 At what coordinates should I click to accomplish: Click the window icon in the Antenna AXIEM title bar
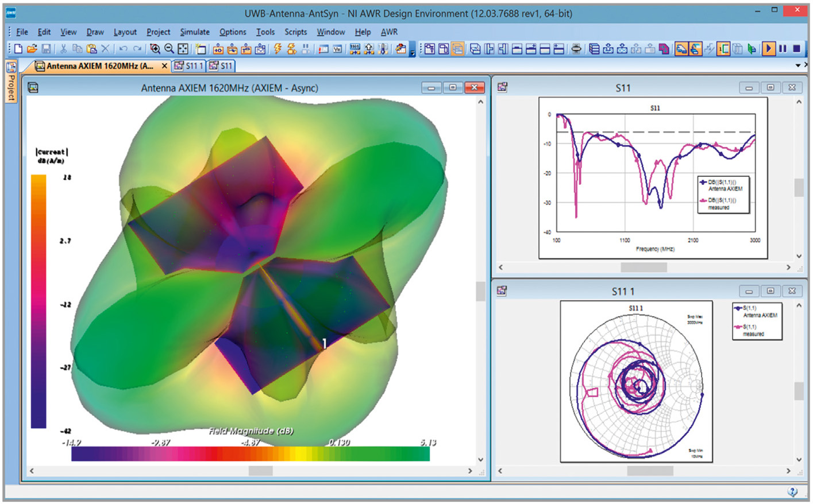coord(33,88)
